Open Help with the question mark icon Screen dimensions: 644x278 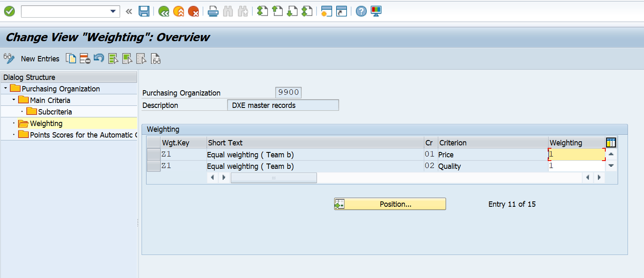[361, 11]
